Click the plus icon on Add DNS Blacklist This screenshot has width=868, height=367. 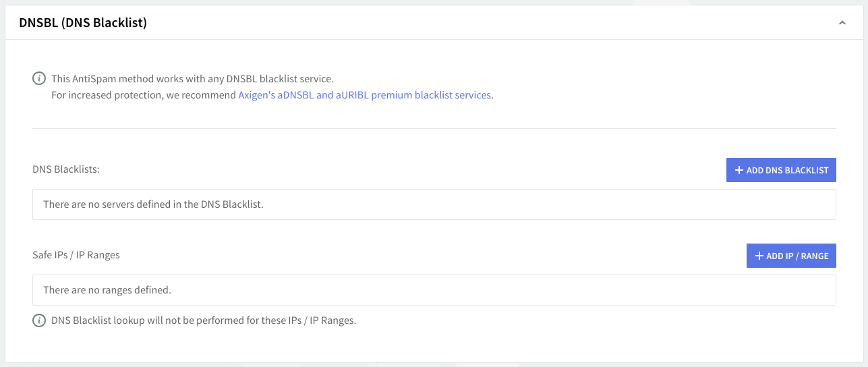(x=739, y=170)
